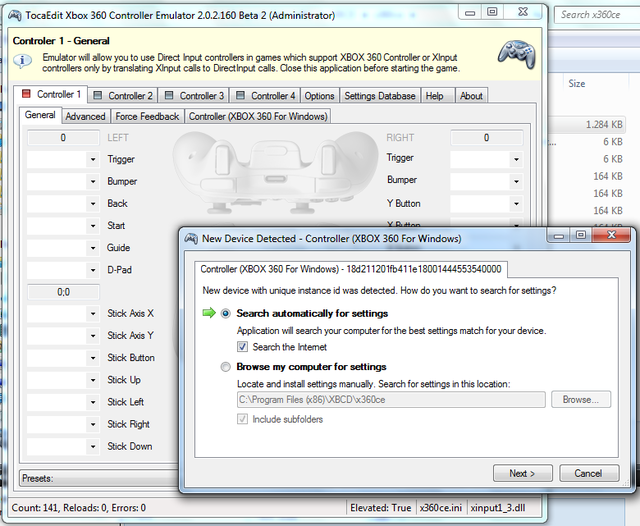Image resolution: width=640 pixels, height=526 pixels.
Task: Open the left Bumper dropdown
Action: coord(93,181)
